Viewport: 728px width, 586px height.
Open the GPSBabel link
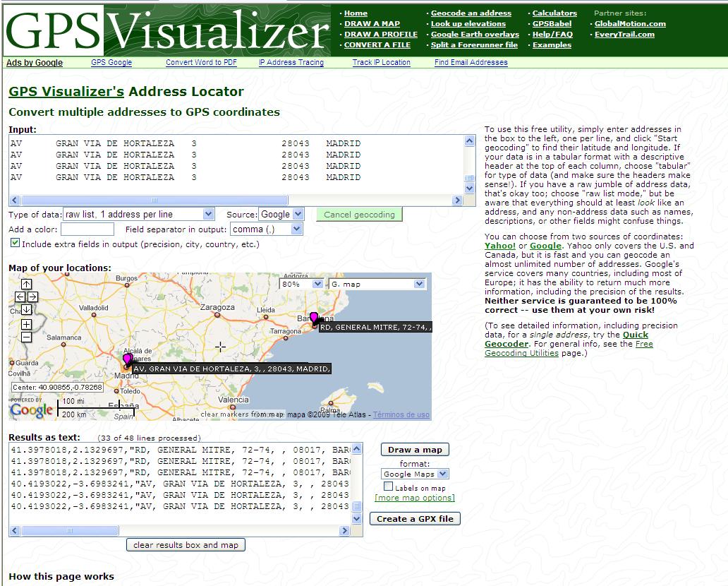coord(552,24)
